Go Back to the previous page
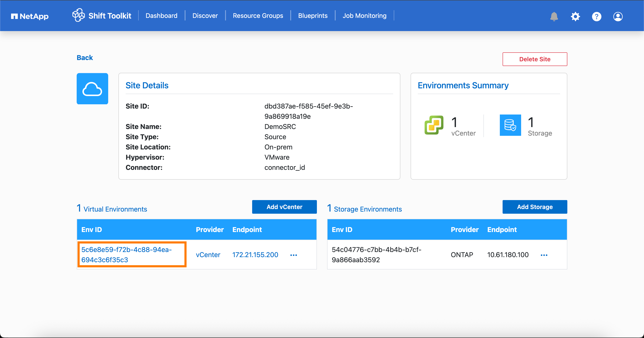This screenshot has width=644, height=338. tap(85, 57)
